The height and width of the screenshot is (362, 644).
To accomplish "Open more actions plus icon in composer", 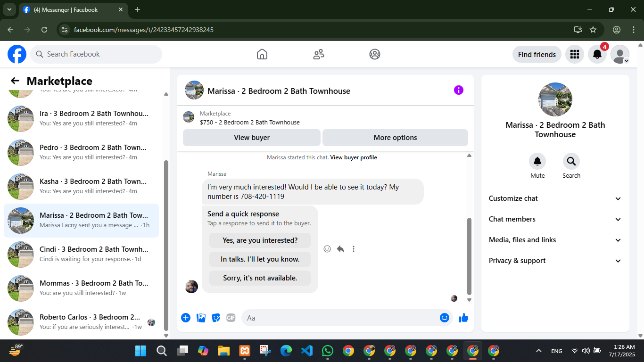I will coord(186,318).
